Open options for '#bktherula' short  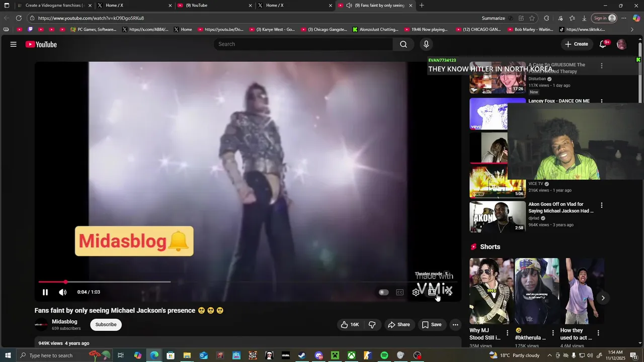[553, 333]
